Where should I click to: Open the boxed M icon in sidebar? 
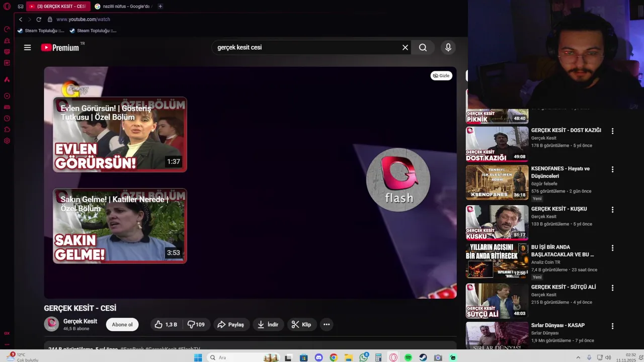click(x=7, y=63)
